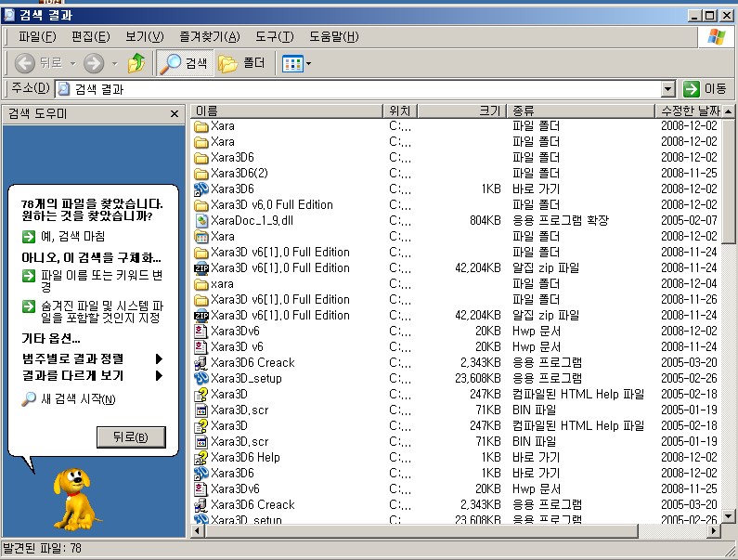Select the 'Xara3D v6.0 Full Edition' folder icon

tap(201, 205)
